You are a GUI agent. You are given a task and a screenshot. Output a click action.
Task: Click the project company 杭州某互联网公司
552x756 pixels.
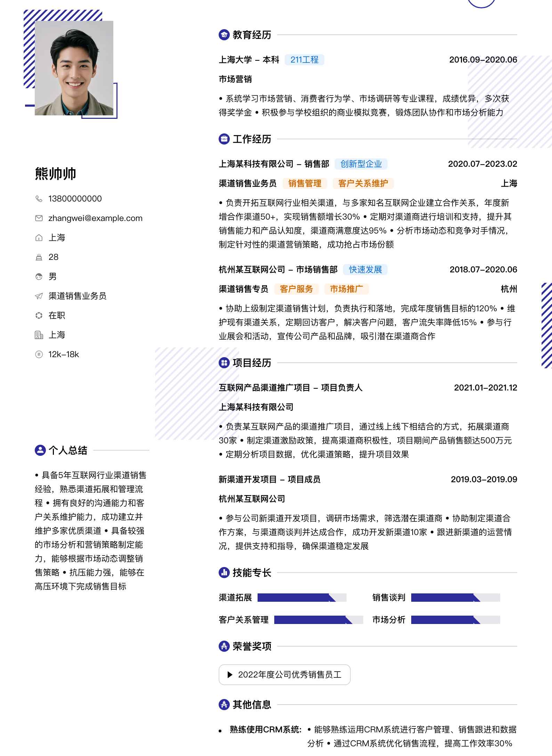(252, 499)
